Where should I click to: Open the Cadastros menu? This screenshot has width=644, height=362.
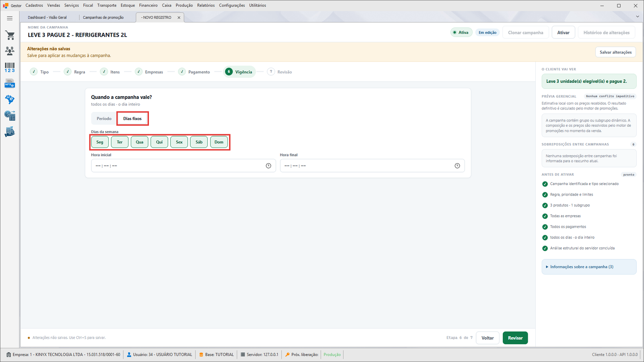34,6
